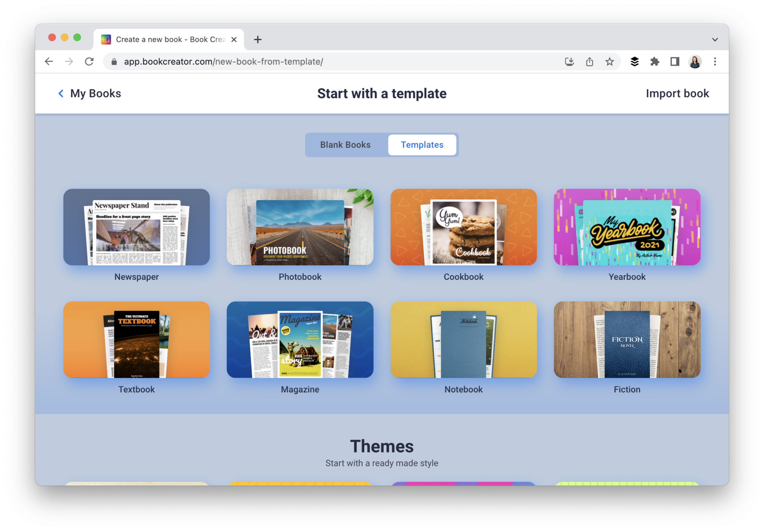
Task: Go back to My Books
Action: click(95, 94)
